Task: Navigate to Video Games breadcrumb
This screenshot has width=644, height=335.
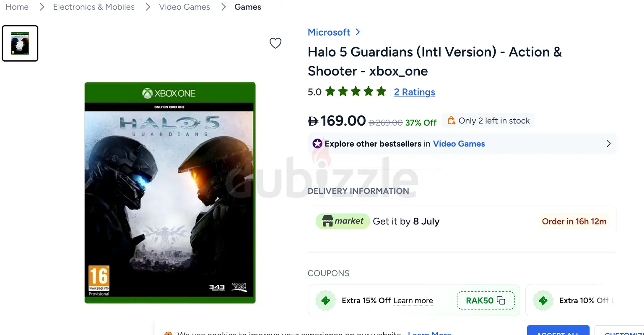Action: coord(184,7)
